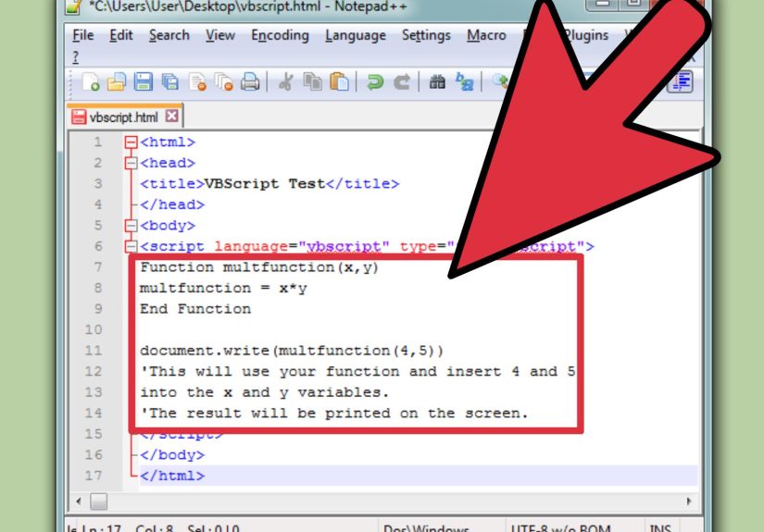The height and width of the screenshot is (532, 764).
Task: Click the Replace toolbar icon
Action: [464, 81]
